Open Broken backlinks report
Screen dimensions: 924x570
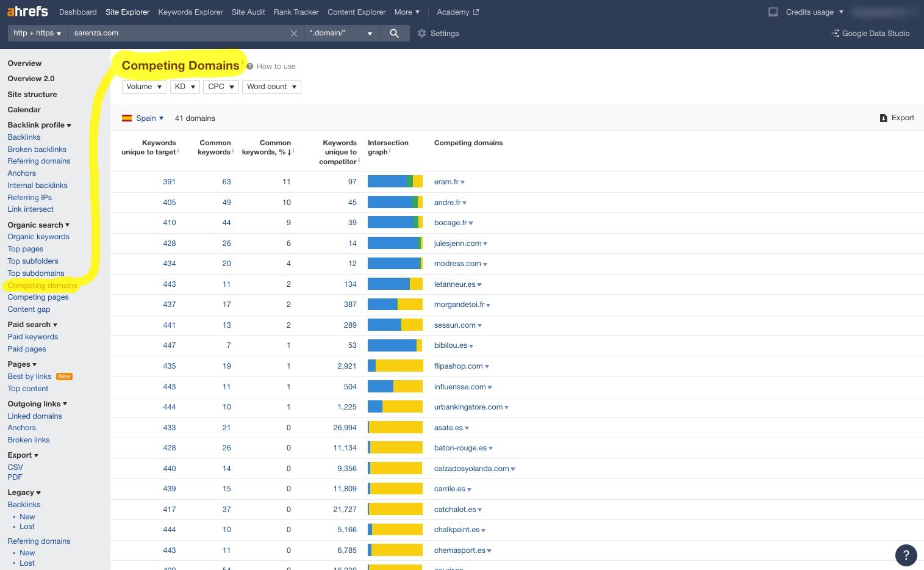point(37,150)
